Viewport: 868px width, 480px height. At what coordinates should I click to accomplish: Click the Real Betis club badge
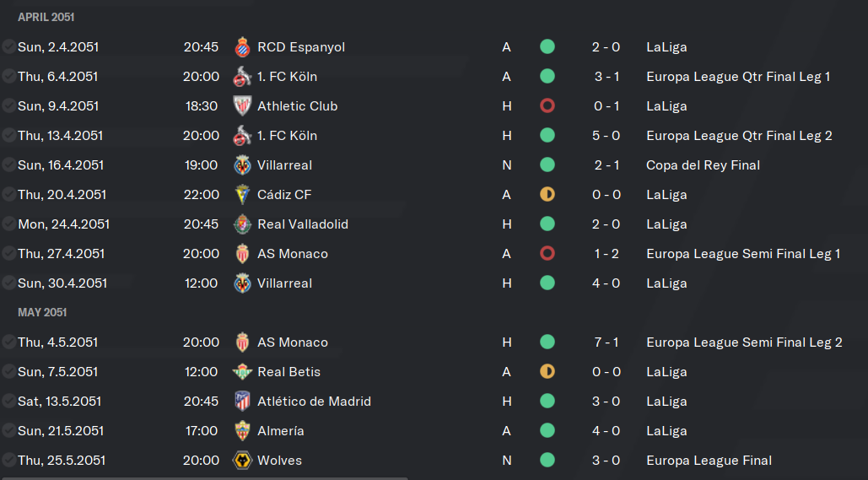coord(242,371)
